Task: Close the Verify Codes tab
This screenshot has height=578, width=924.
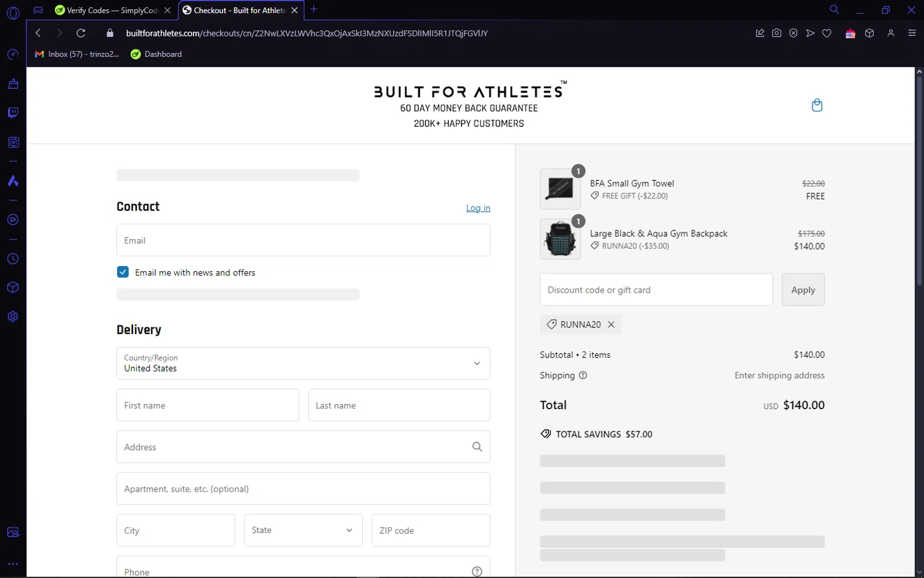Action: click(168, 10)
